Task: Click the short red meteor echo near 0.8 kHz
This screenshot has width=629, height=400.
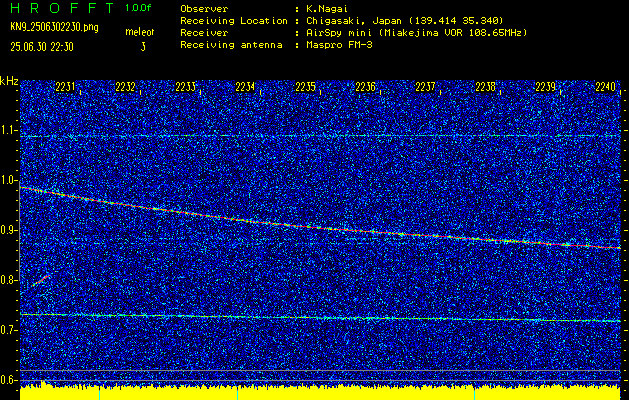Action: pyautogui.click(x=42, y=280)
